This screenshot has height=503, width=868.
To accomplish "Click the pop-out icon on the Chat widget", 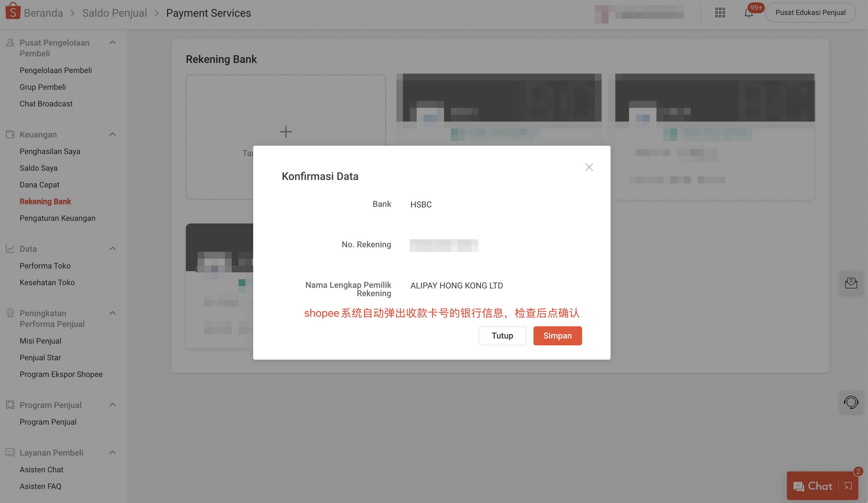I will (x=848, y=486).
